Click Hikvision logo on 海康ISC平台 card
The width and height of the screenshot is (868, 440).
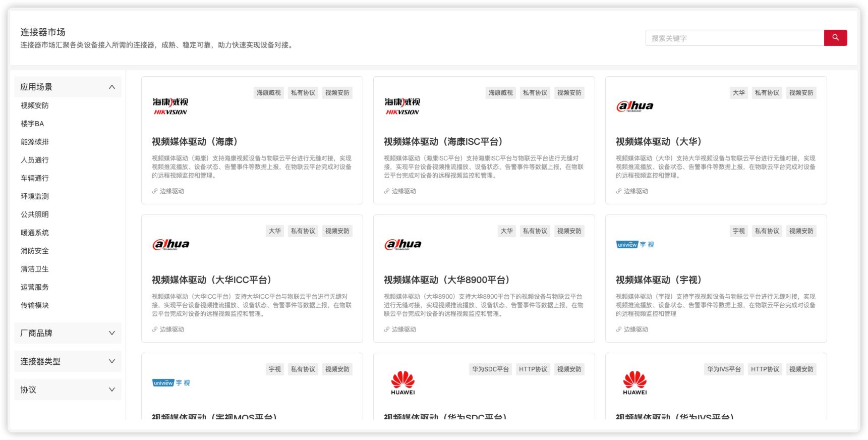pos(402,106)
